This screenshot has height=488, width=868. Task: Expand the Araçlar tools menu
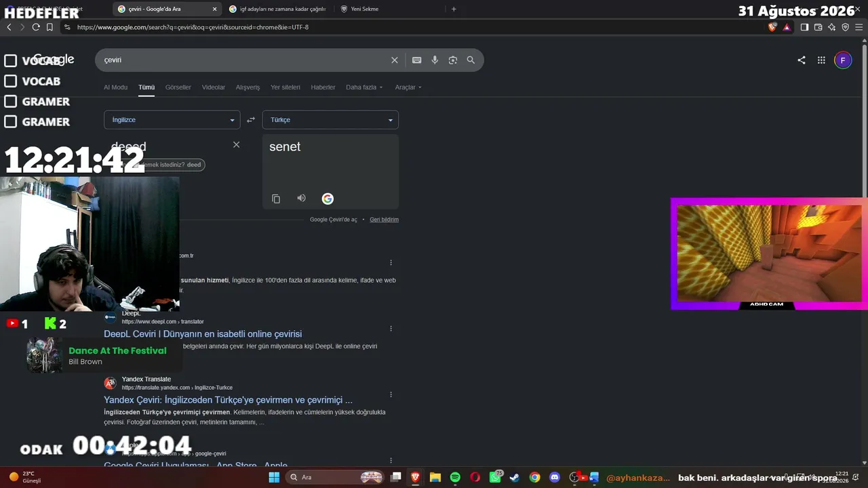(408, 87)
